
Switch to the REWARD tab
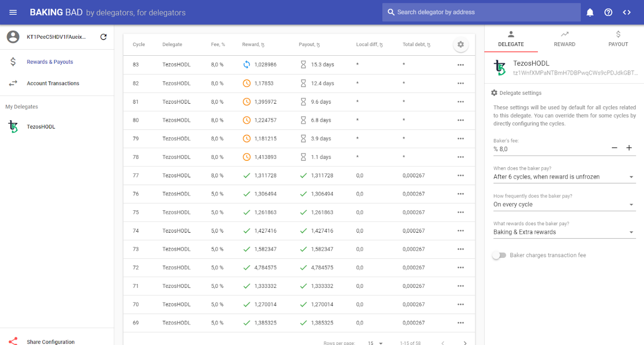click(x=564, y=39)
